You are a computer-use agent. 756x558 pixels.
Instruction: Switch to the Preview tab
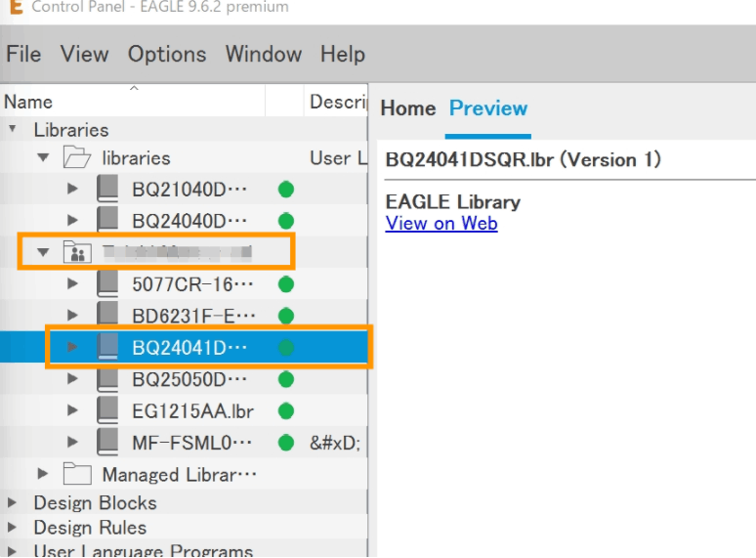[488, 108]
